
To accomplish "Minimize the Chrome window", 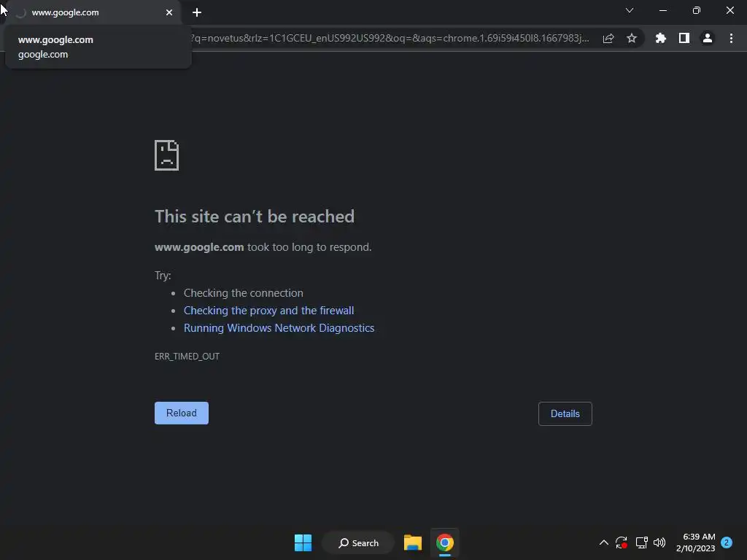I will tap(662, 10).
